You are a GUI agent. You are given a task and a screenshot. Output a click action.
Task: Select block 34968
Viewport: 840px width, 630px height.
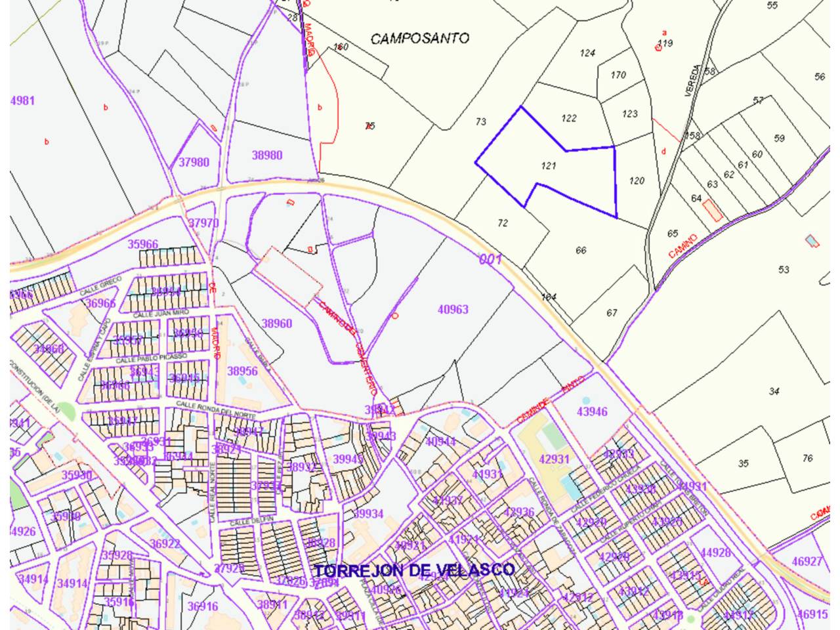click(x=49, y=348)
